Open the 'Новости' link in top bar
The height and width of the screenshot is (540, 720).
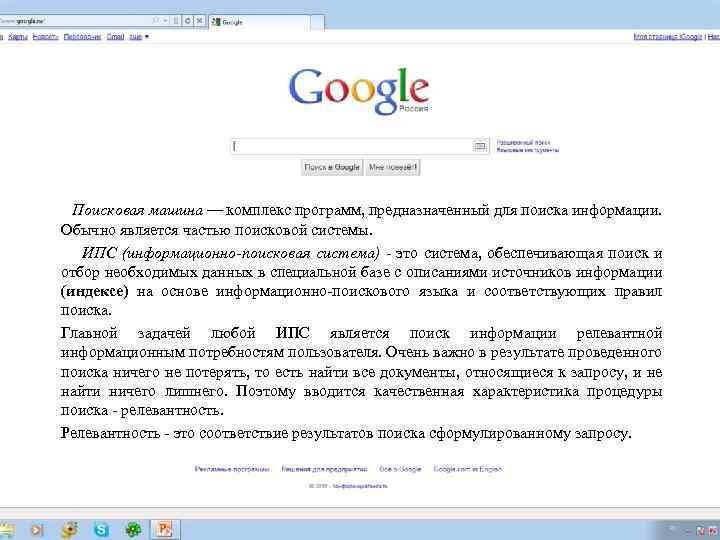45,37
